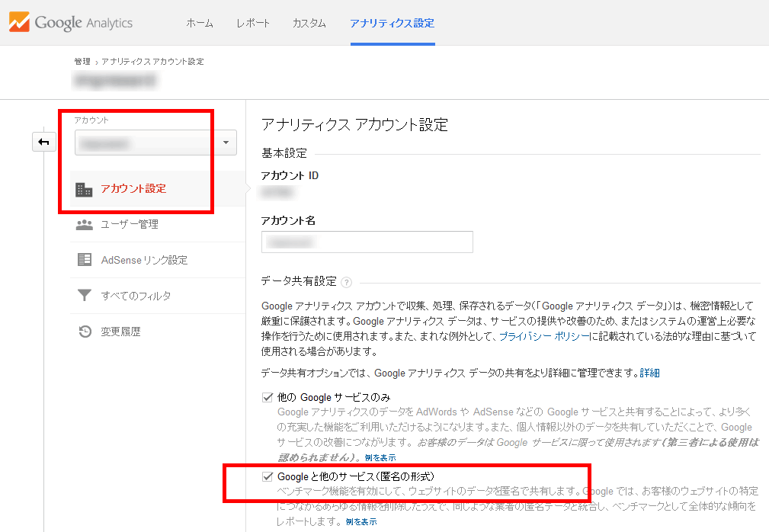Click the AdSense リンク設定 list icon
769x532 pixels.
(84, 260)
